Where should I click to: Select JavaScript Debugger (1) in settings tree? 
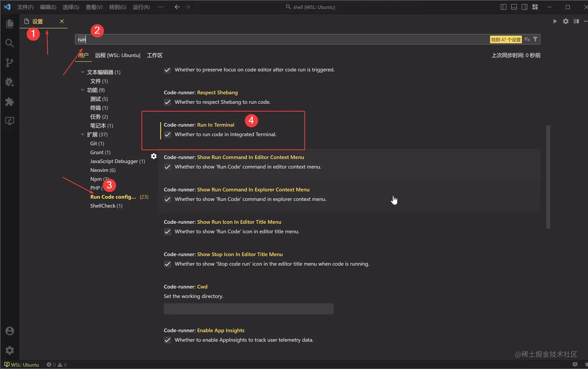(117, 162)
